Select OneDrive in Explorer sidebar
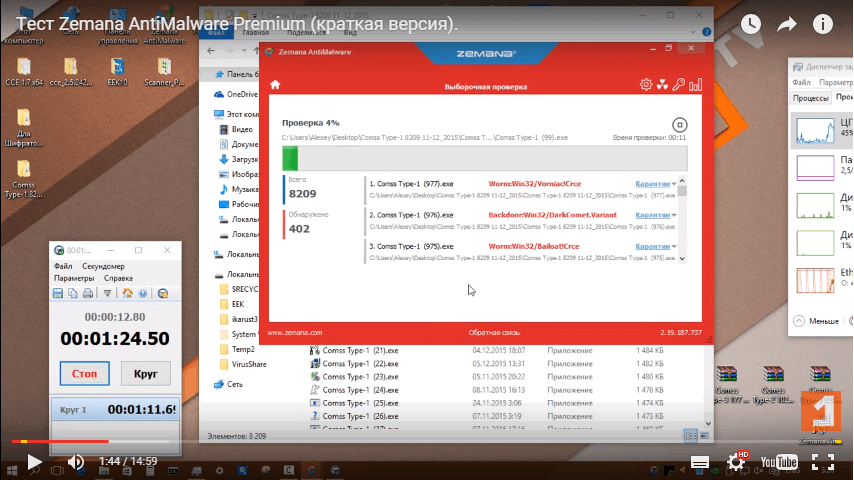Image resolution: width=854 pixels, height=480 pixels. 236,94
